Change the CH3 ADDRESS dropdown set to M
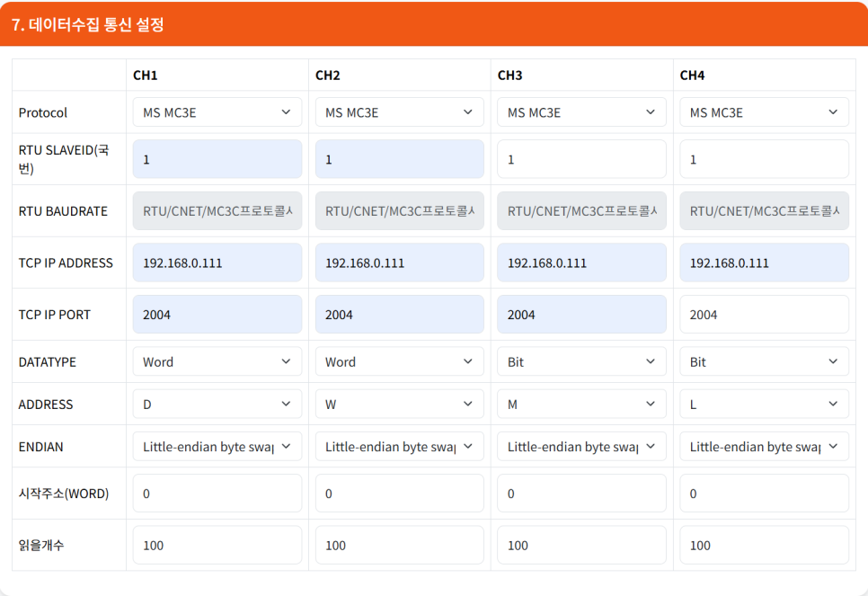This screenshot has width=868, height=596. [581, 404]
